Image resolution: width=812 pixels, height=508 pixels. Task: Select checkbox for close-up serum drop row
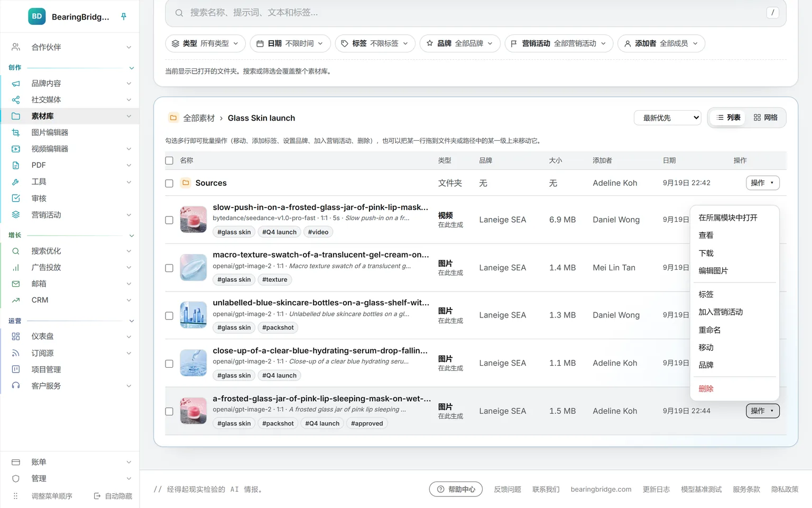(169, 364)
